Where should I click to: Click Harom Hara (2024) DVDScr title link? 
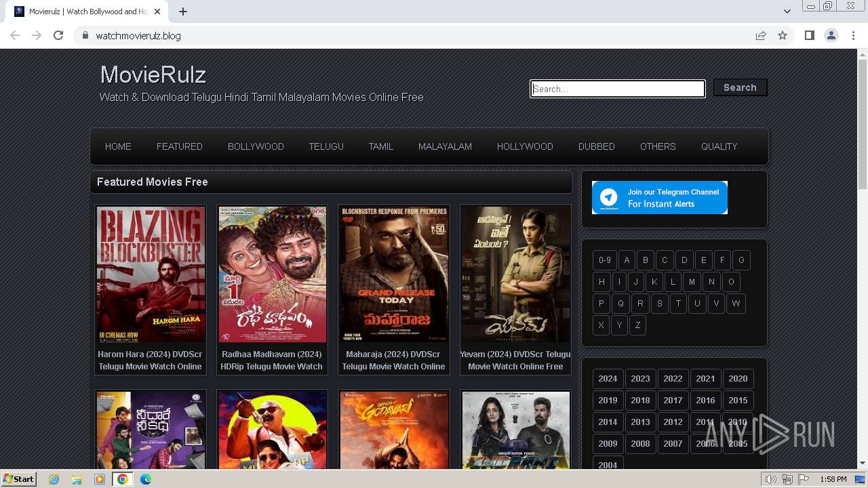point(150,361)
